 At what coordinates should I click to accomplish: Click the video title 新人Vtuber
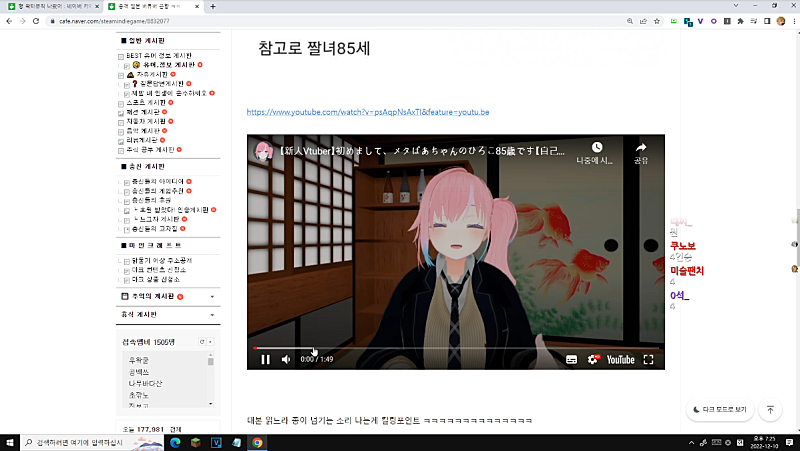[x=421, y=151]
